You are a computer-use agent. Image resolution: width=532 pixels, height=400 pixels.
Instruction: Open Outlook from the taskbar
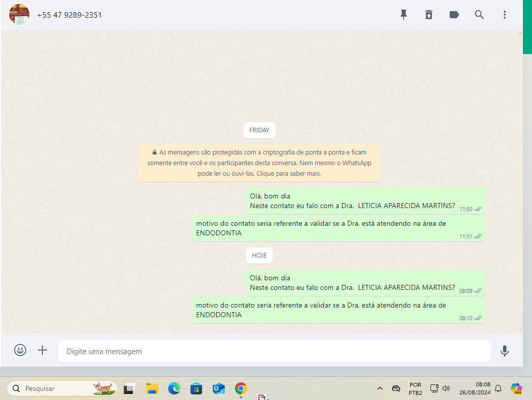coord(218,388)
